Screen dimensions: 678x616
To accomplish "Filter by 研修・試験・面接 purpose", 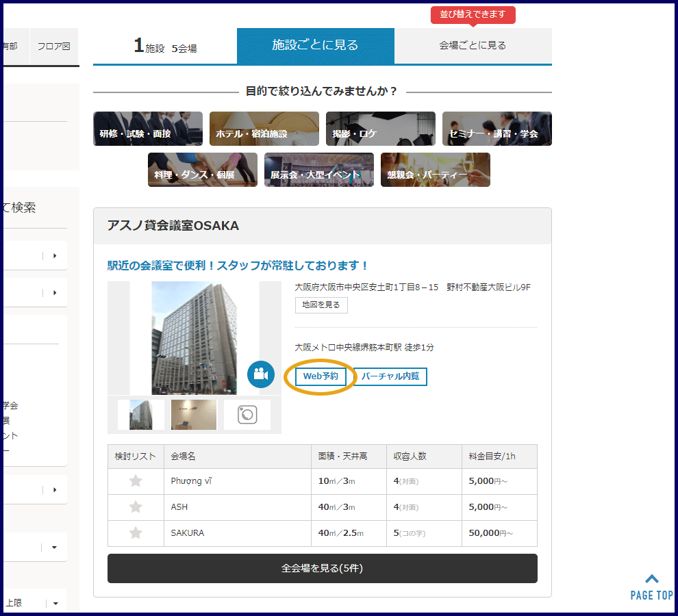I will click(148, 129).
